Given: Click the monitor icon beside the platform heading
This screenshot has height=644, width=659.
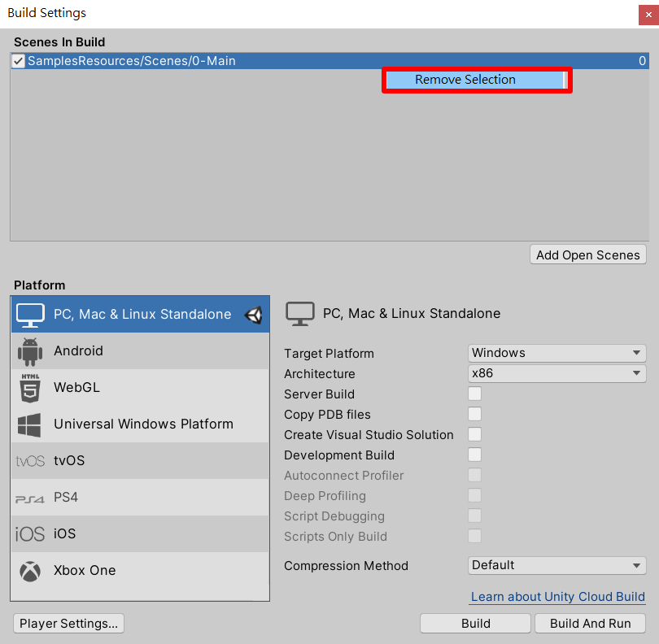Looking at the screenshot, I should point(300,314).
